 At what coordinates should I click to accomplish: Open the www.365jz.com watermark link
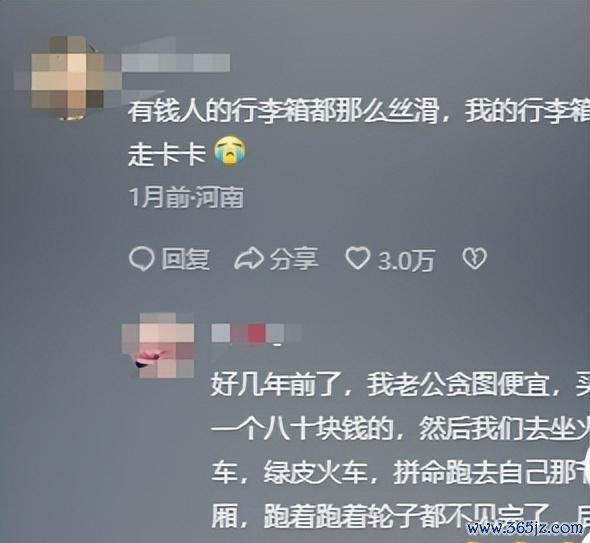coord(525,527)
